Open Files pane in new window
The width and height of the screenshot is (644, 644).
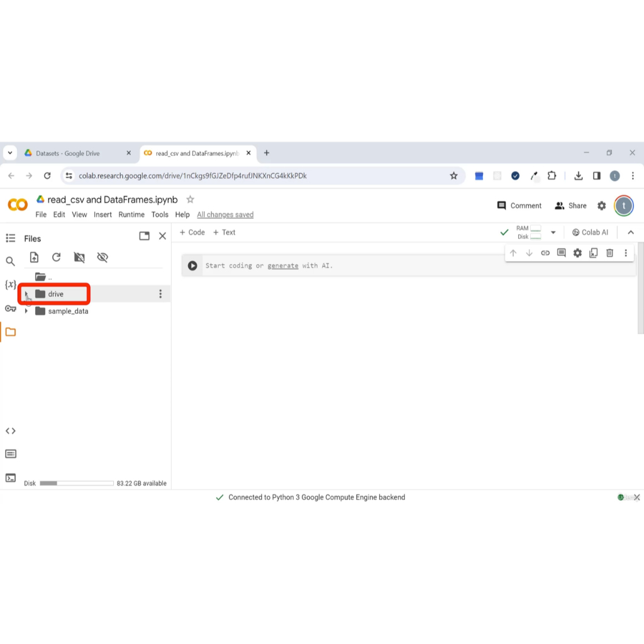144,236
